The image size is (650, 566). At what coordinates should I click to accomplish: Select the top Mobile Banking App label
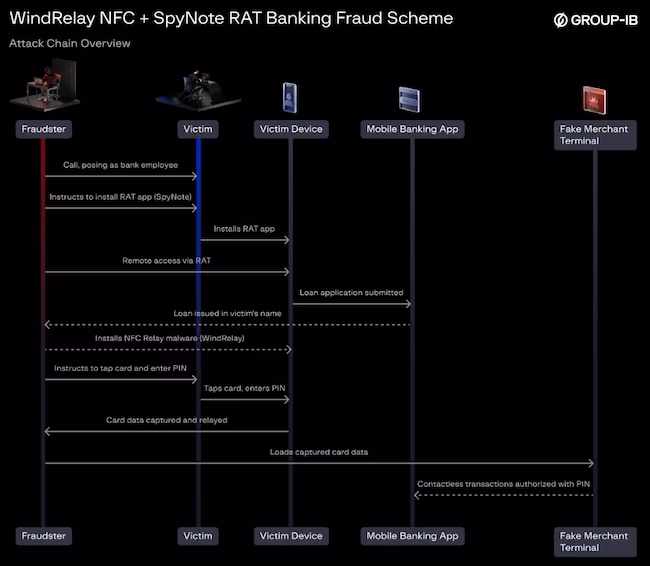(412, 129)
